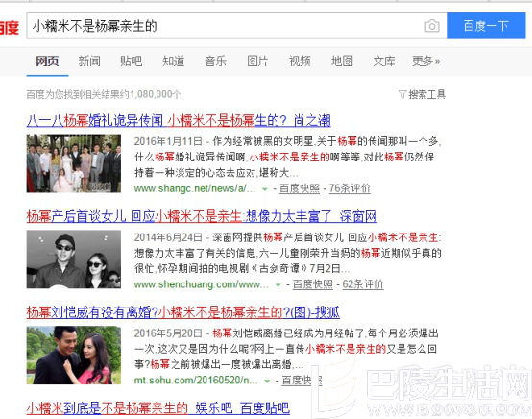Viewport: 532px width, 419px height.
Task: Click the 百度一下 search button
Action: (487, 26)
